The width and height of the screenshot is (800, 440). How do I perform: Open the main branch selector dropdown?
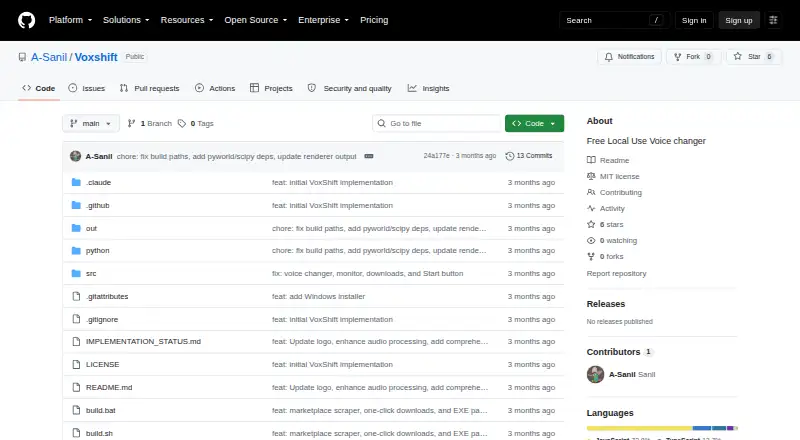coord(91,124)
